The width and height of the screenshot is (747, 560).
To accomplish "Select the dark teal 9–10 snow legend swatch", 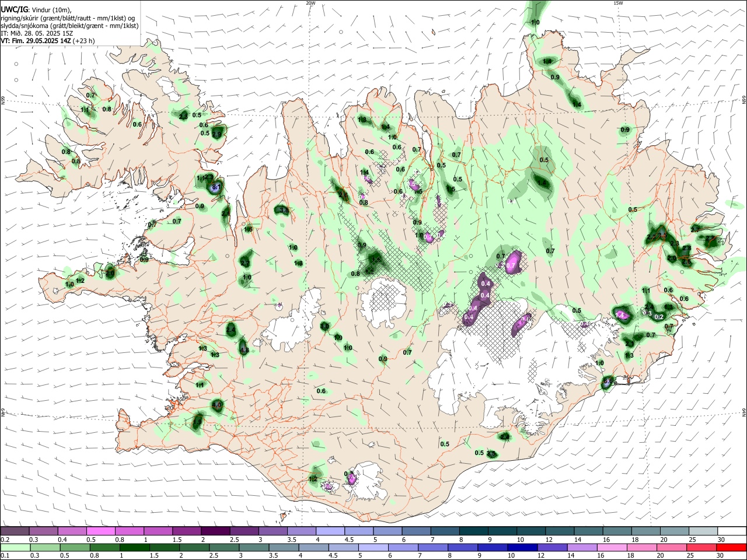I will pyautogui.click(x=502, y=531).
